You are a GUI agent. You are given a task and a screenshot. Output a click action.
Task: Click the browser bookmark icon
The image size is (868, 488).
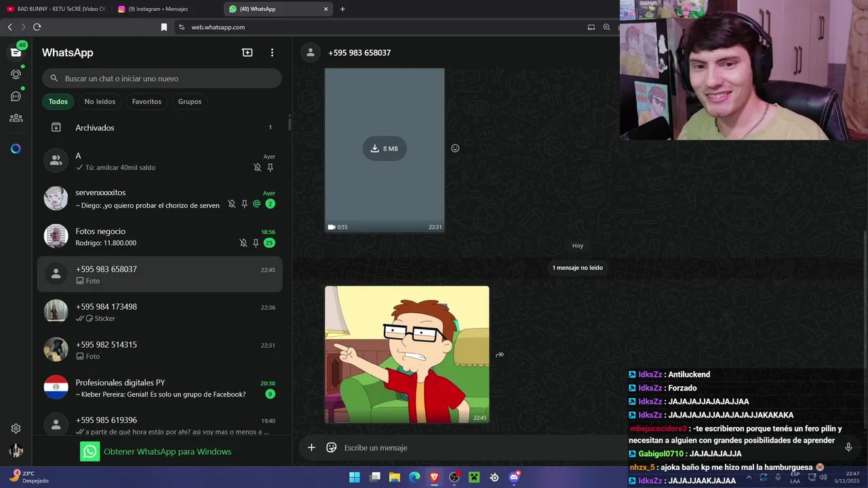pyautogui.click(x=163, y=27)
